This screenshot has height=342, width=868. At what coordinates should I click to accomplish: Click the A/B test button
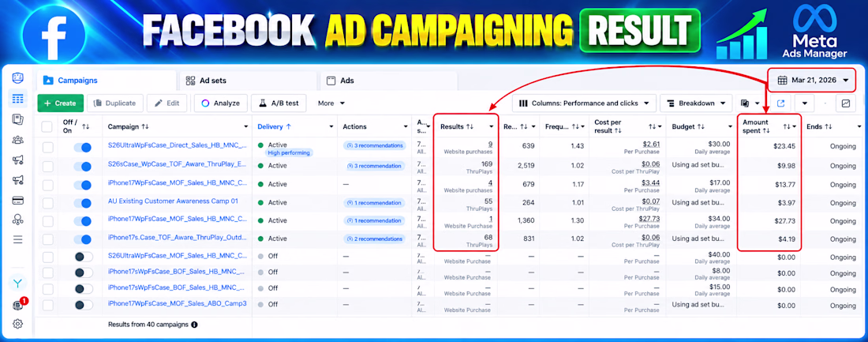click(x=279, y=103)
